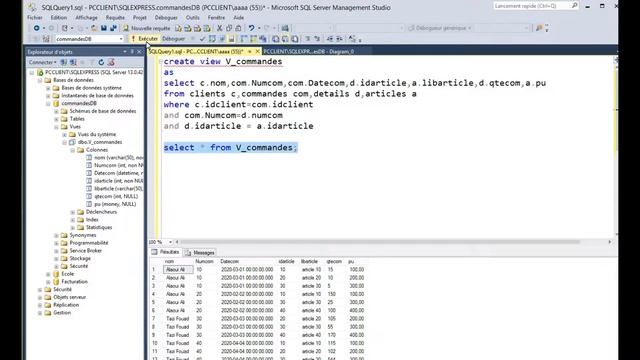Click the Find in files binoculars icon
This screenshot has width=640, height=360.
[539, 28]
